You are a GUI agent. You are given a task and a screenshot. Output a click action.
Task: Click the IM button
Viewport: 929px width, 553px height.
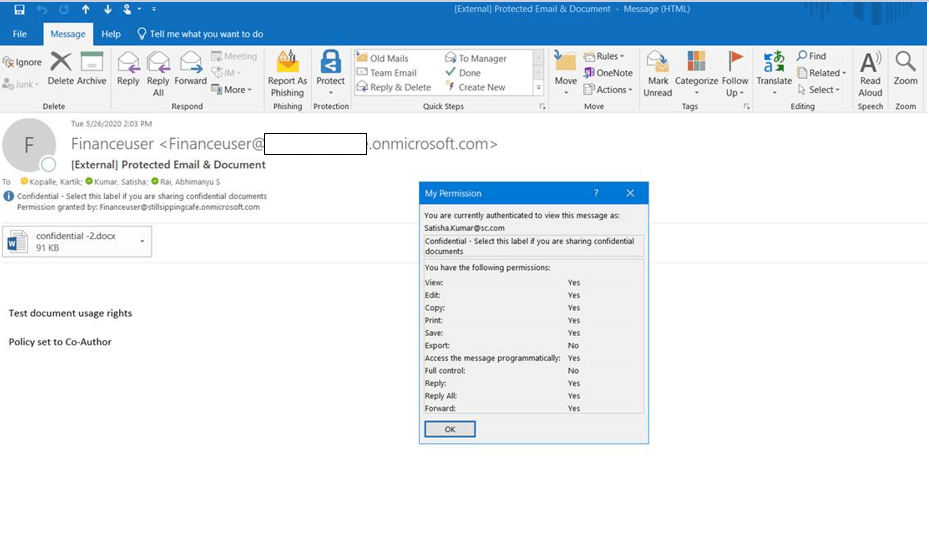227,72
